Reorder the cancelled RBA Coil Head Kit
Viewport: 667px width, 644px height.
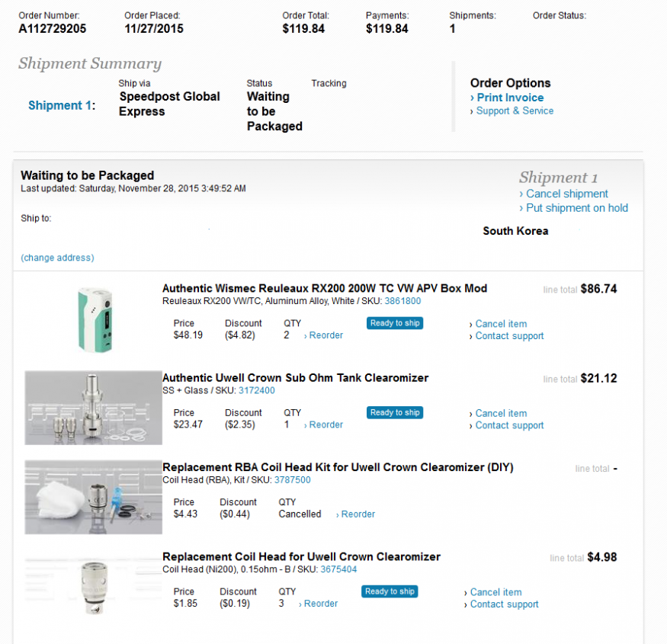358,514
